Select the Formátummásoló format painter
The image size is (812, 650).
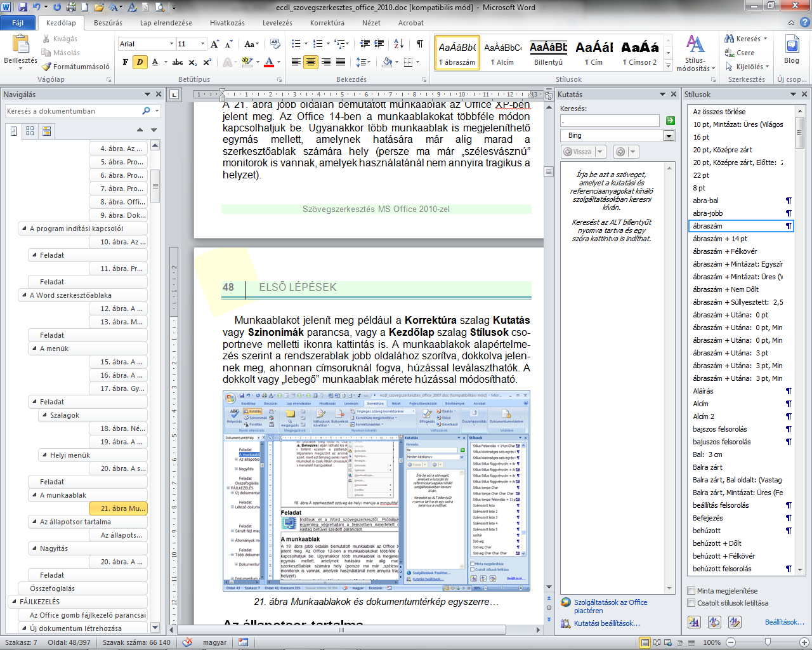pyautogui.click(x=76, y=67)
